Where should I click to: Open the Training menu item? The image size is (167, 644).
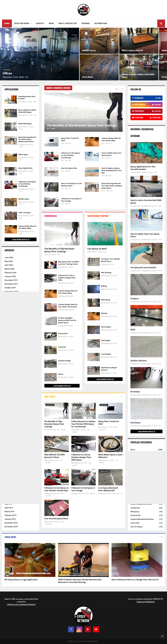pos(85,24)
